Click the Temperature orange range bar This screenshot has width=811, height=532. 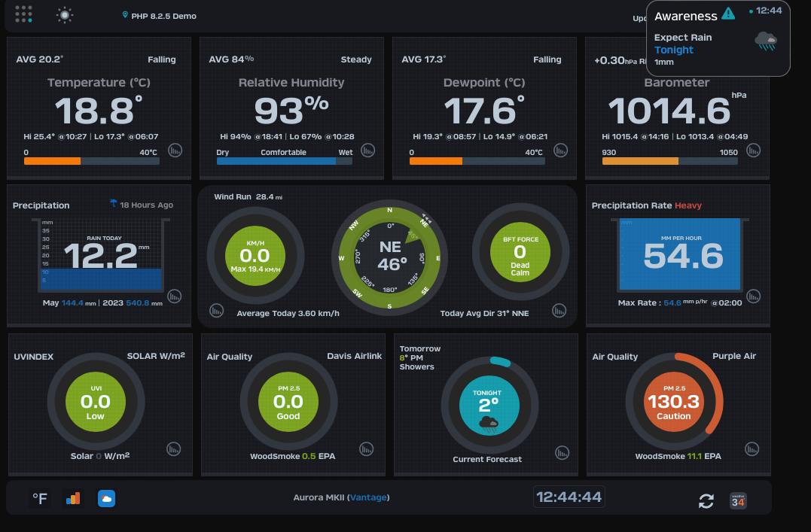pos(53,161)
